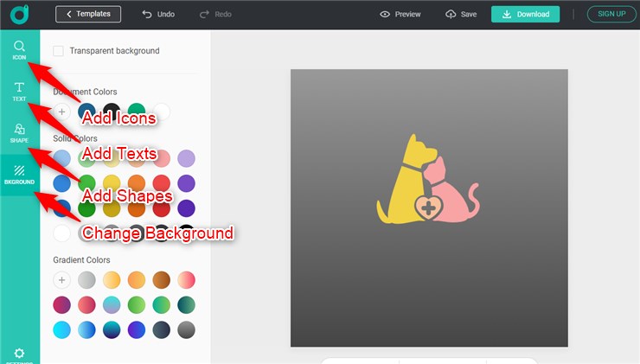
Task: Go back to Templates
Action: point(88,14)
